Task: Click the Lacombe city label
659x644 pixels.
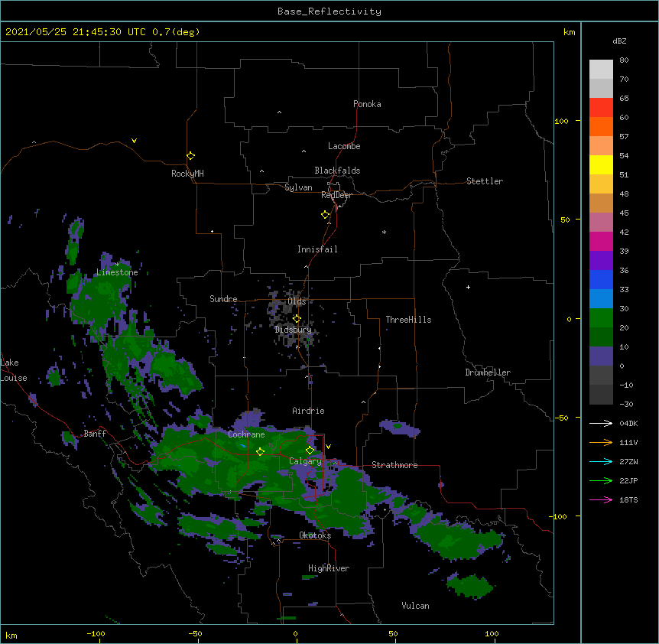Action: [344, 146]
